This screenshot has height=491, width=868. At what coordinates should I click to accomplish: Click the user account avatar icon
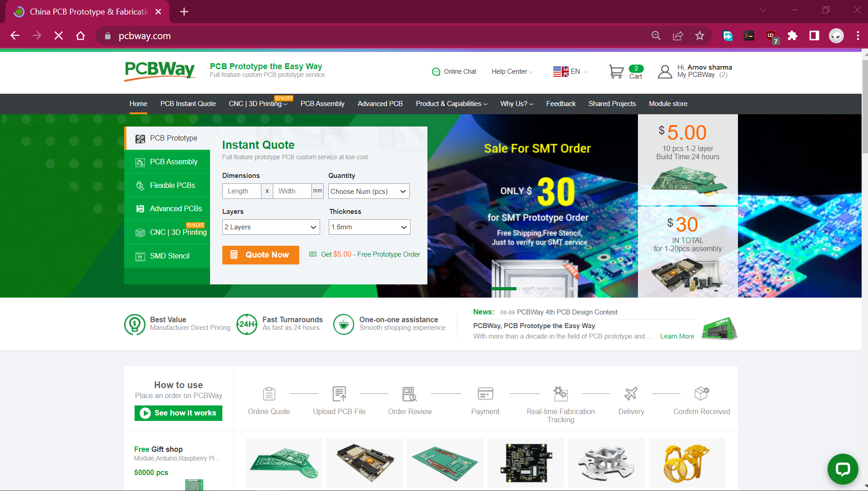(x=665, y=71)
